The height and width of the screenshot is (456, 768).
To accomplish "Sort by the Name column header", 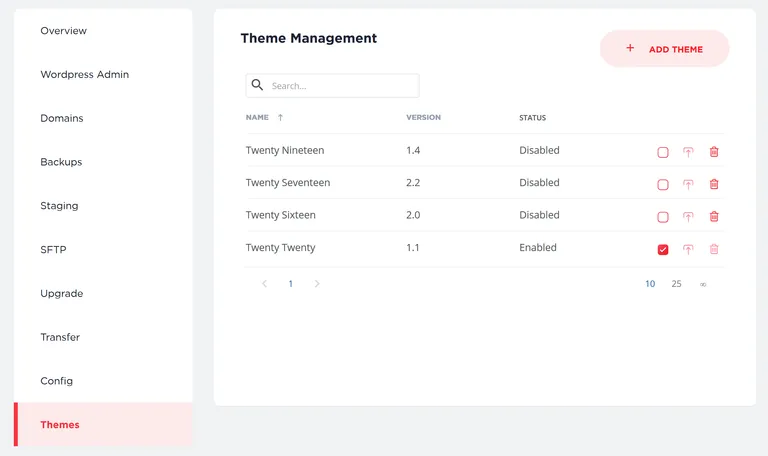I will (257, 118).
